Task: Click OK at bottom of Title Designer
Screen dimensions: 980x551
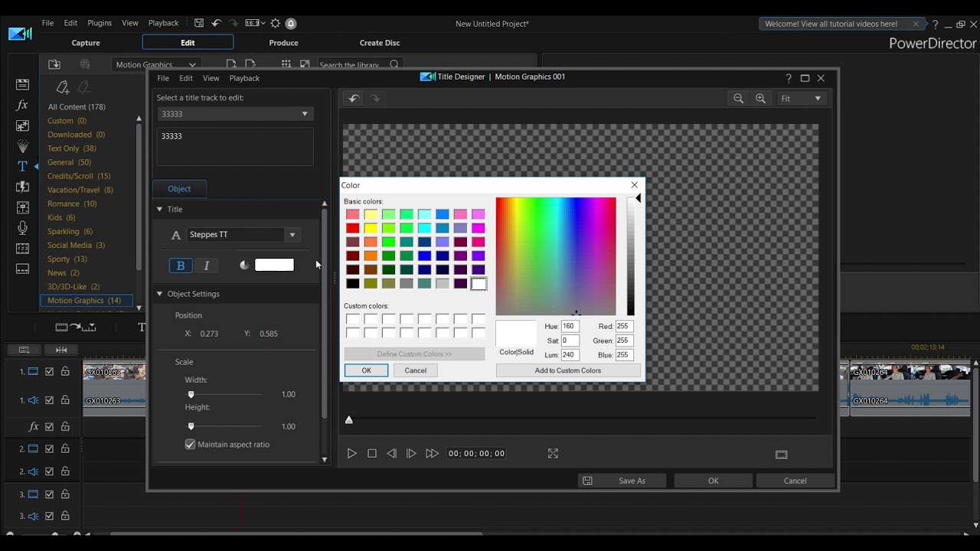Action: pyautogui.click(x=714, y=481)
